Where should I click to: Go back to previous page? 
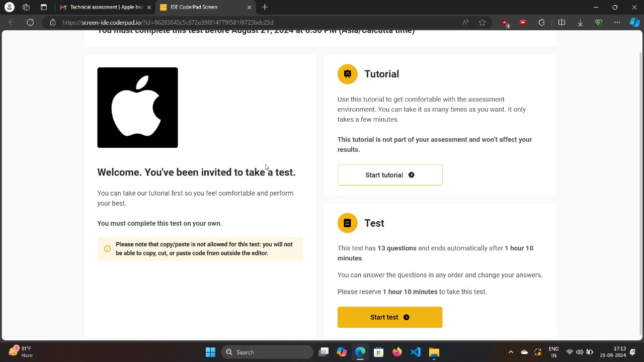12,22
